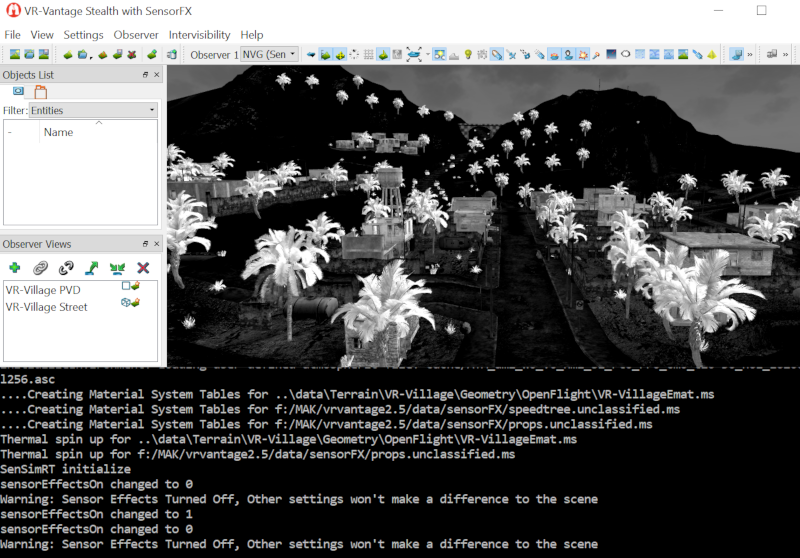Toggle the terrain follow mode icon
This screenshot has height=558, width=800.
point(325,54)
